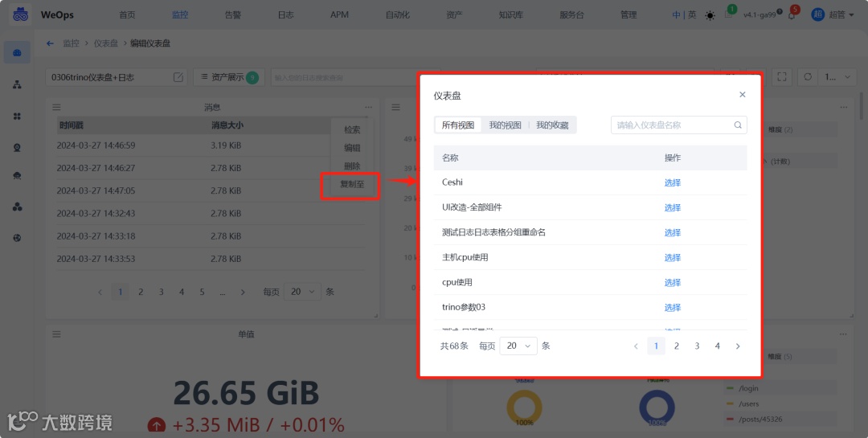Click search magnifier in dashboard name field
Viewport: 868px width, 438px height.
(x=738, y=125)
